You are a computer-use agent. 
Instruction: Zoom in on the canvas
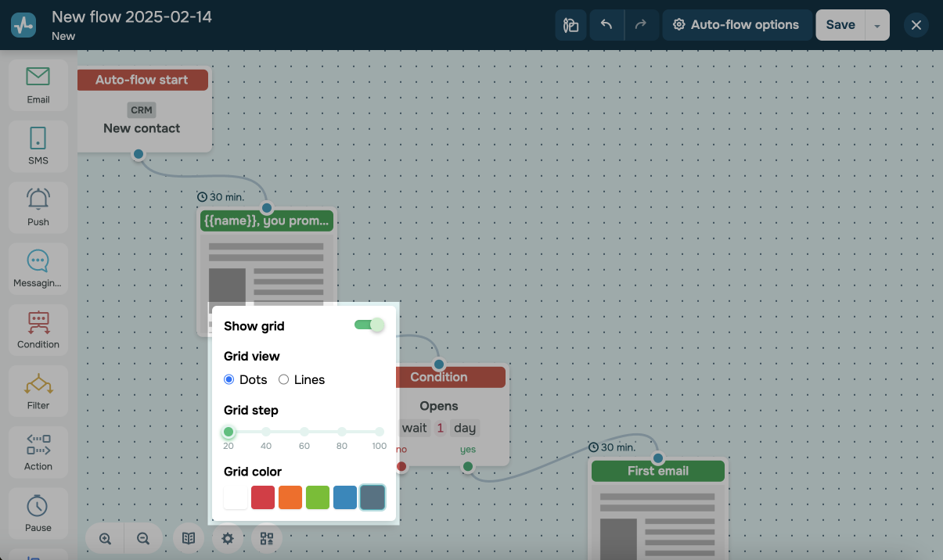click(x=106, y=538)
